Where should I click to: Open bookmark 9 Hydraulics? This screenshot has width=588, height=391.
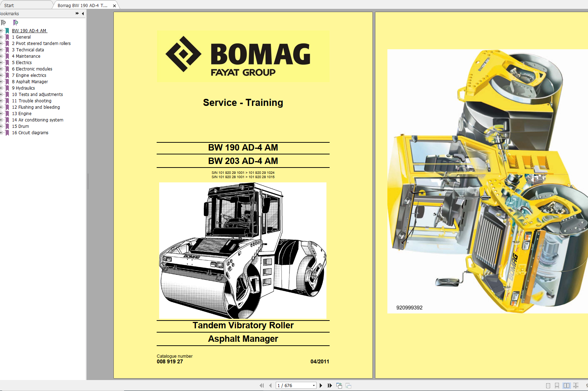[23, 88]
